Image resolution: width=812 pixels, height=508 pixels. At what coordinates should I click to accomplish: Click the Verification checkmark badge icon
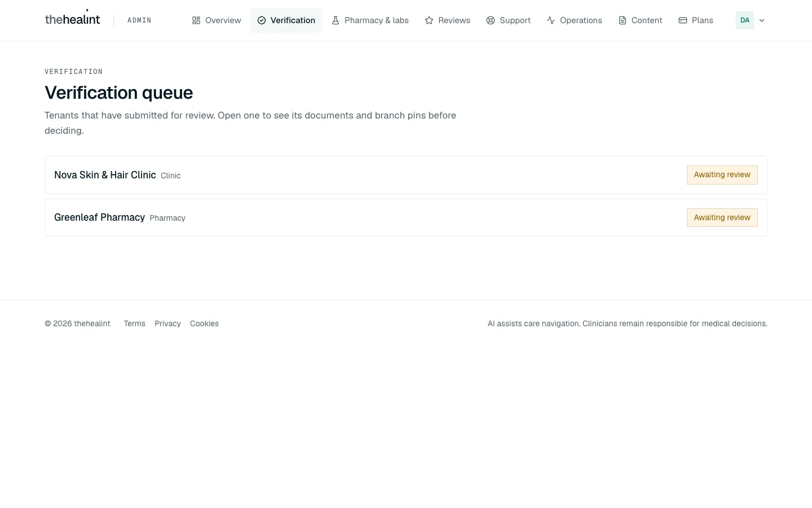[x=262, y=20]
